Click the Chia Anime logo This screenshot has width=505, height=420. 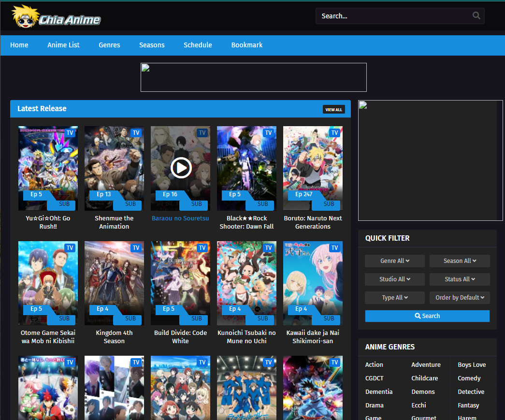56,17
